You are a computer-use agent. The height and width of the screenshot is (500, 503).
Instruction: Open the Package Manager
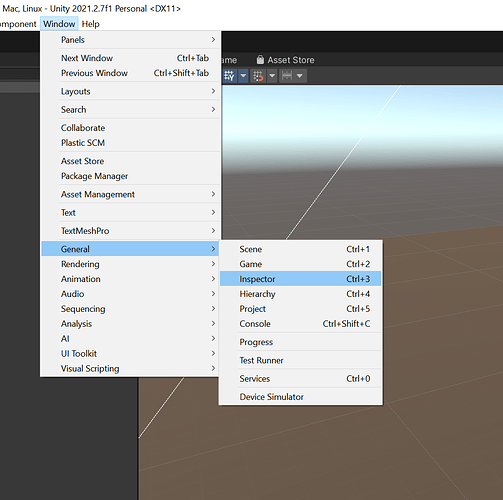(130, 176)
